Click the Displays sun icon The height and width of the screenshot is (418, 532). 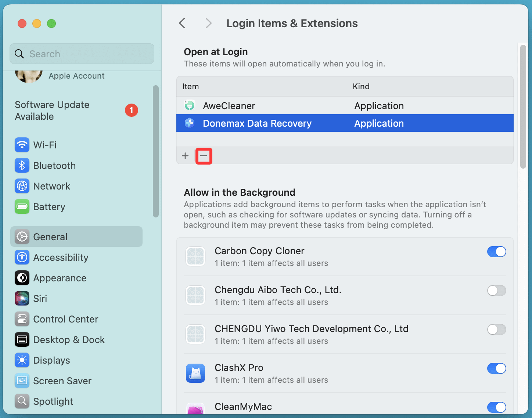(22, 360)
